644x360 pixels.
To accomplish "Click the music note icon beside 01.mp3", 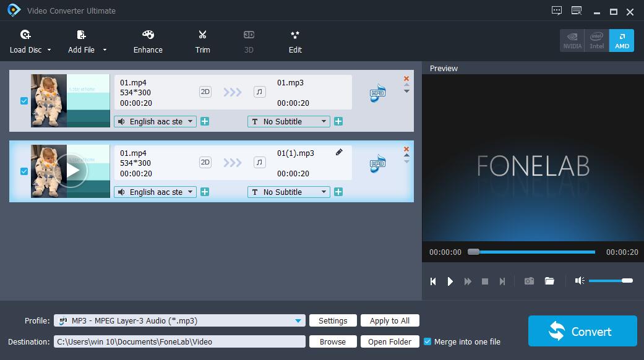I will point(260,92).
